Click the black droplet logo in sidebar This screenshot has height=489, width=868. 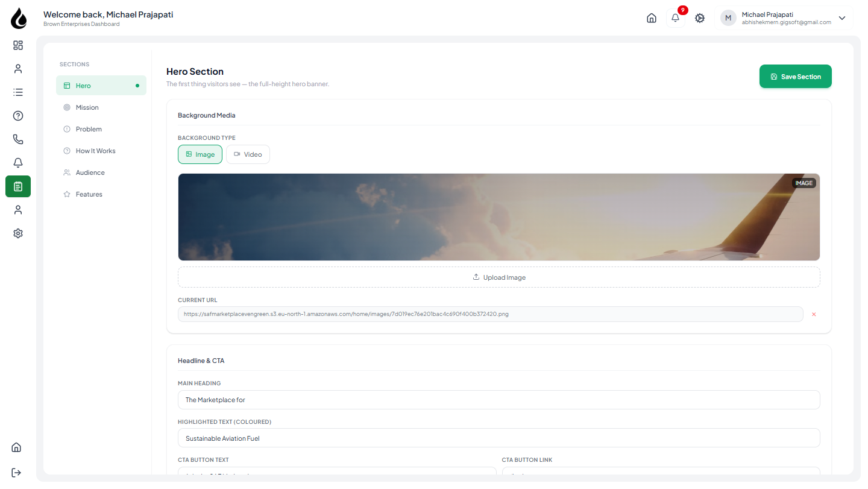tap(19, 18)
